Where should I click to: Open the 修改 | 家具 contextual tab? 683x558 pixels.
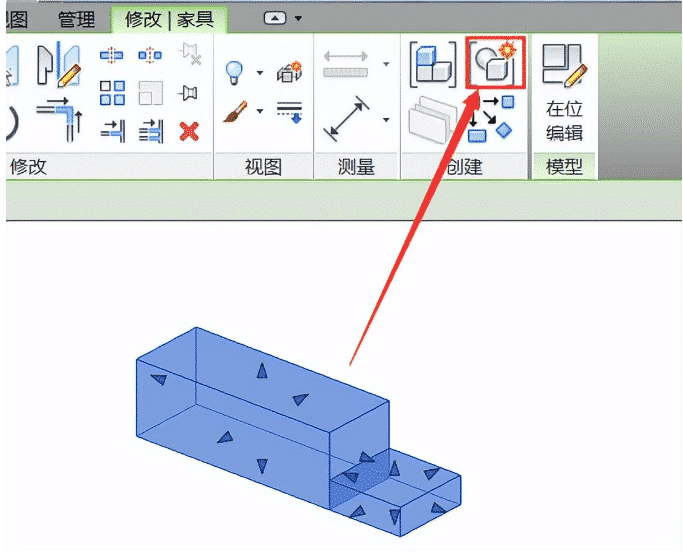[169, 20]
